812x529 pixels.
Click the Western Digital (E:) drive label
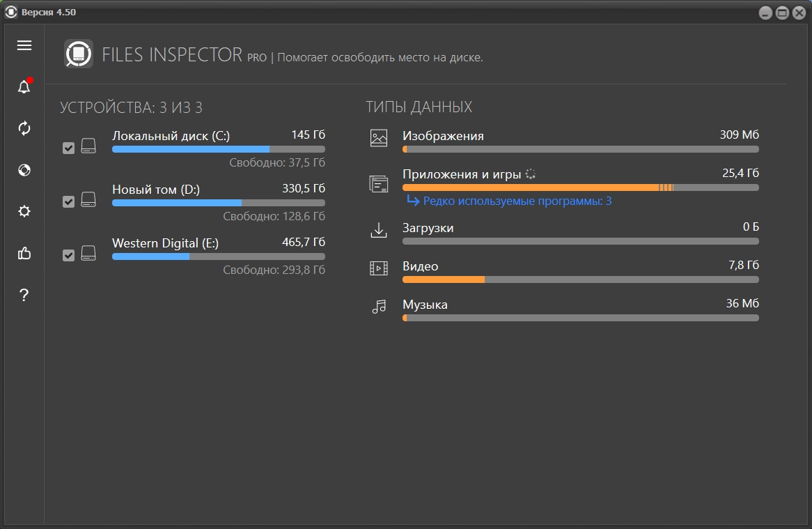(166, 243)
